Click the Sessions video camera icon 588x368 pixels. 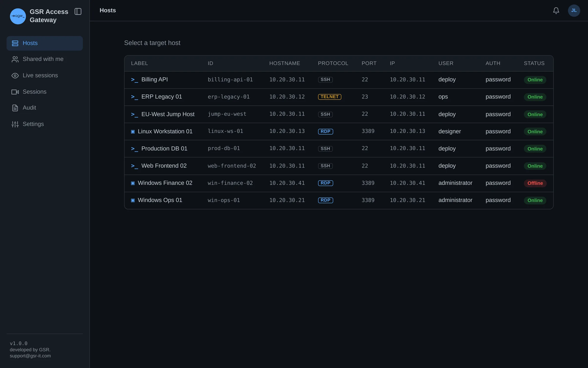15,92
